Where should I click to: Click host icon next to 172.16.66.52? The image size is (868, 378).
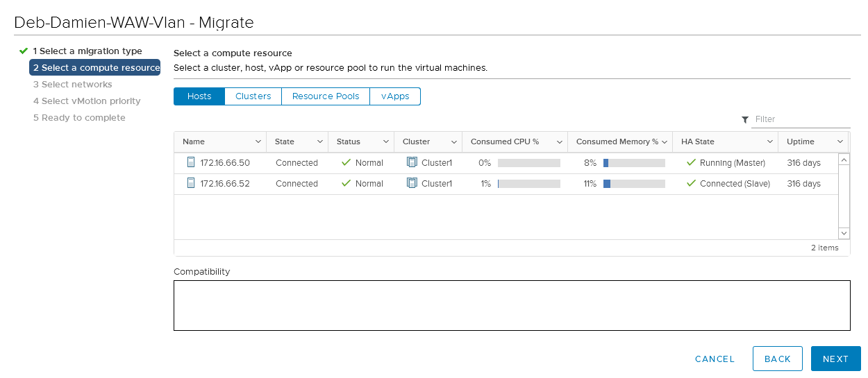(191, 183)
